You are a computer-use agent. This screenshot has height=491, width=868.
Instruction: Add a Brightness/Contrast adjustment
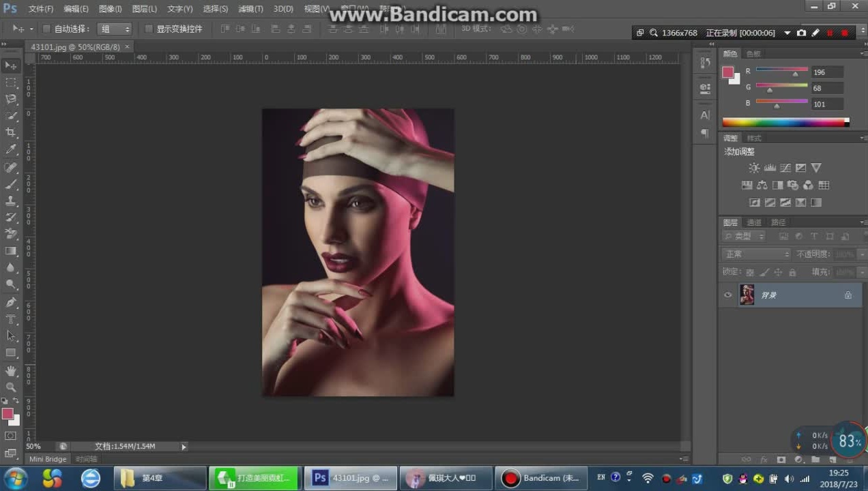click(754, 168)
